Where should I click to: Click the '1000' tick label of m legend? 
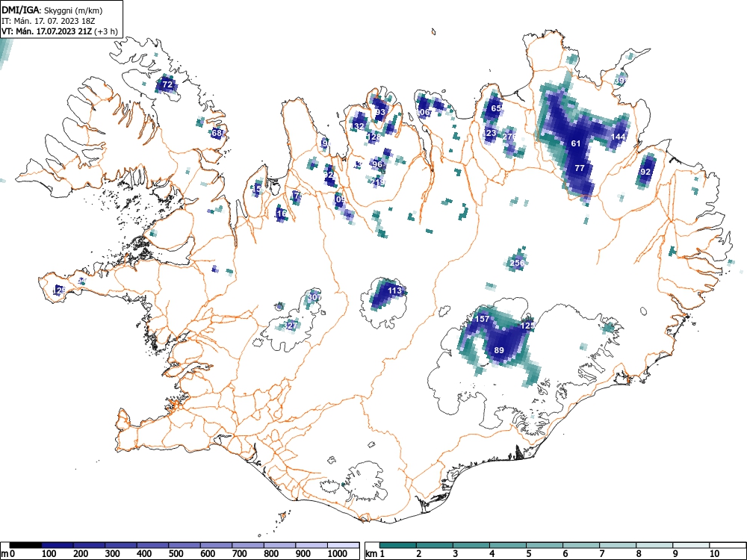pyautogui.click(x=338, y=554)
